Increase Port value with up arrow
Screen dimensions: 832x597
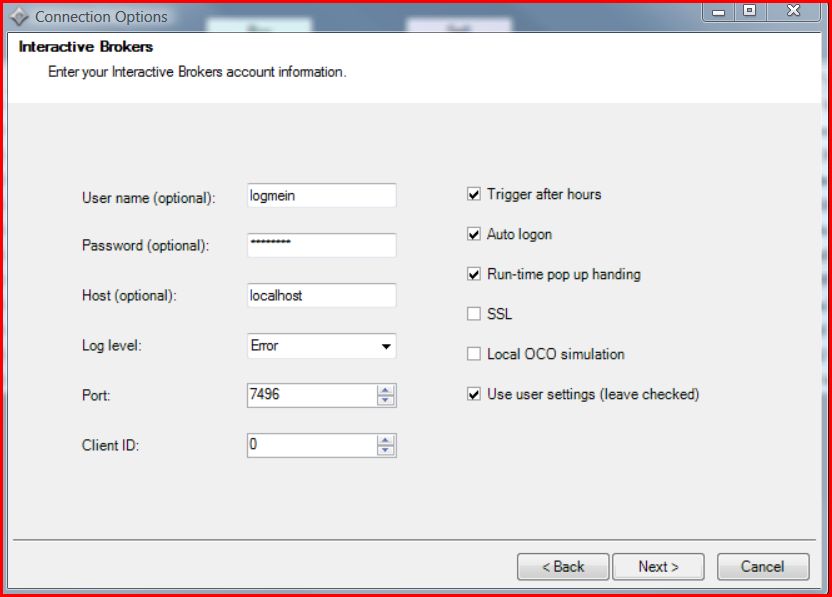click(386, 390)
